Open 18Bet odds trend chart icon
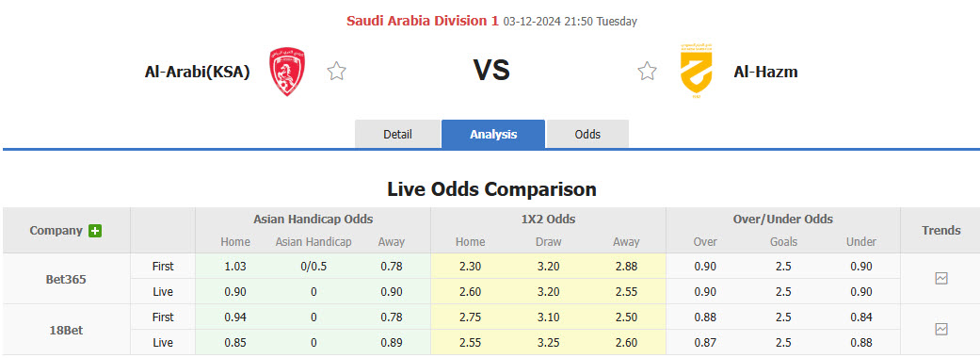This screenshot has height=358, width=980. click(941, 329)
